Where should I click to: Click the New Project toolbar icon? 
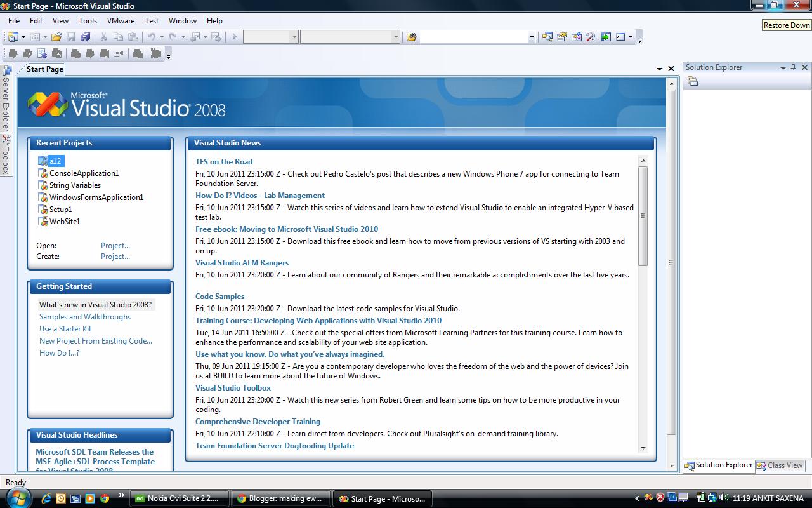click(13, 37)
